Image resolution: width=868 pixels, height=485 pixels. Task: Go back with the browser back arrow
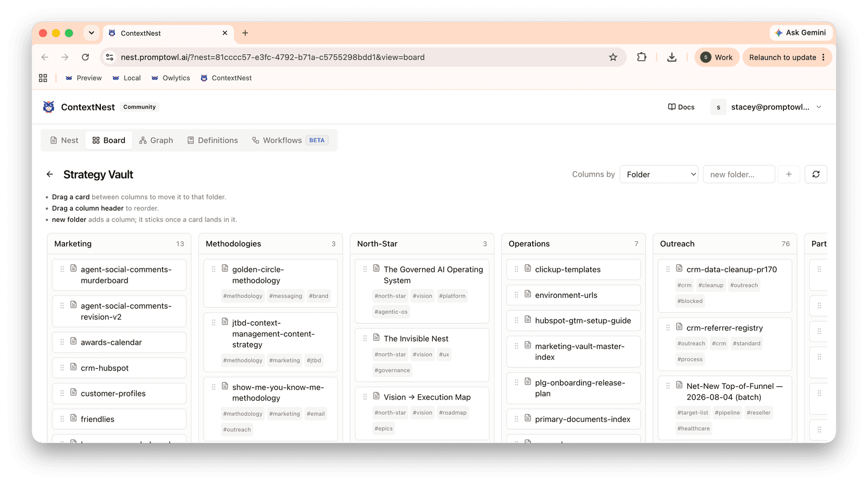pos(45,57)
